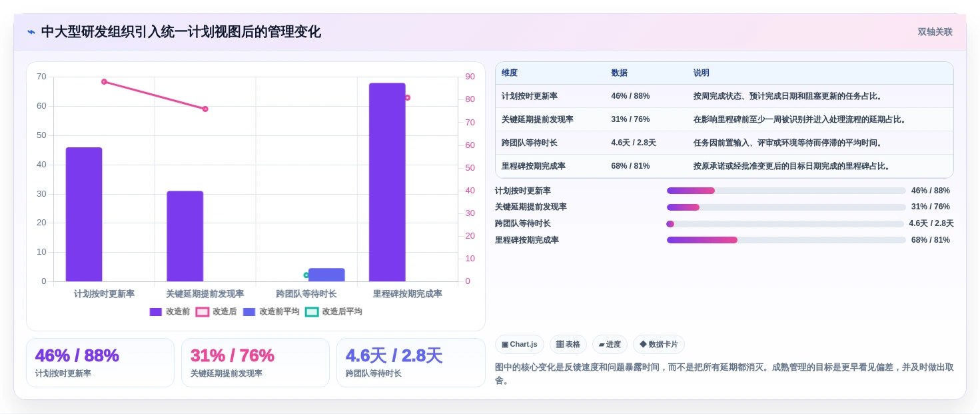Click the 跨团队等待时长 x-axis label
The width and height of the screenshot is (980, 414).
point(306,294)
